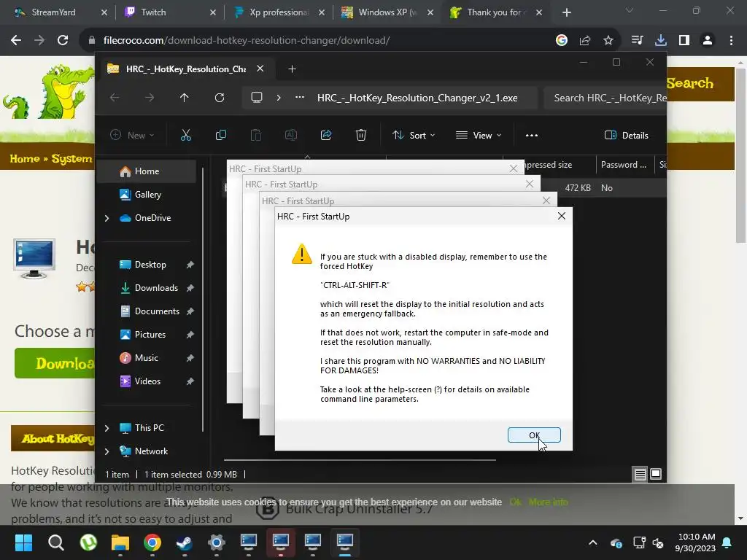Open Desktop in Explorer quick access
The image size is (747, 560).
point(150,264)
